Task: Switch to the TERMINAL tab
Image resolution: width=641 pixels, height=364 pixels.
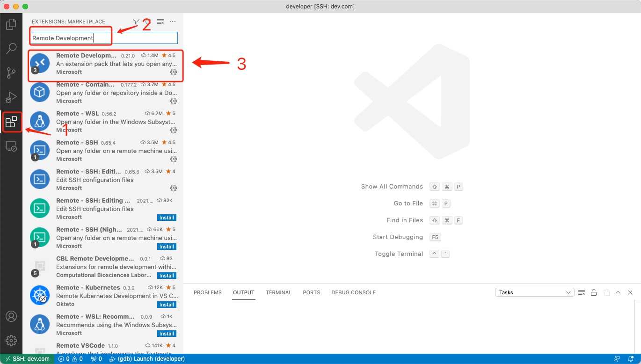Action: coord(278,292)
